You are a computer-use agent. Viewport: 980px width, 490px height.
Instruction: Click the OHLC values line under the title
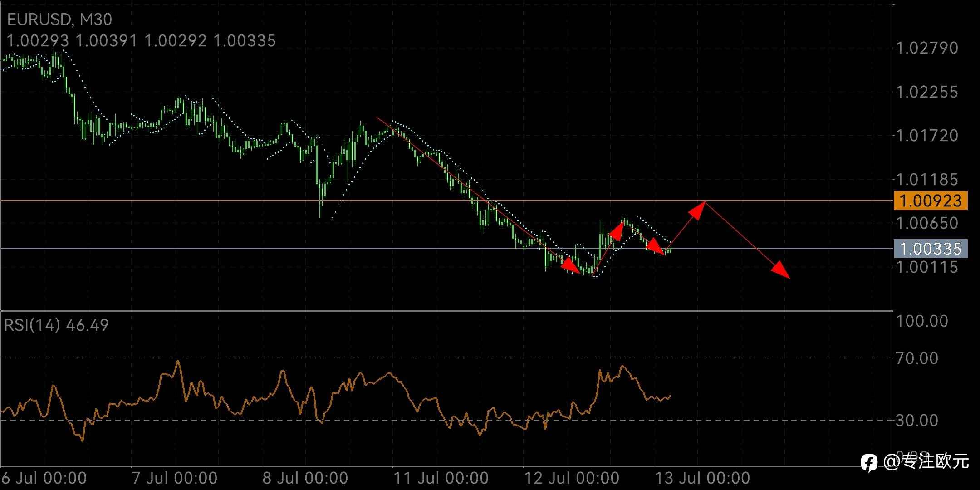pyautogui.click(x=141, y=41)
